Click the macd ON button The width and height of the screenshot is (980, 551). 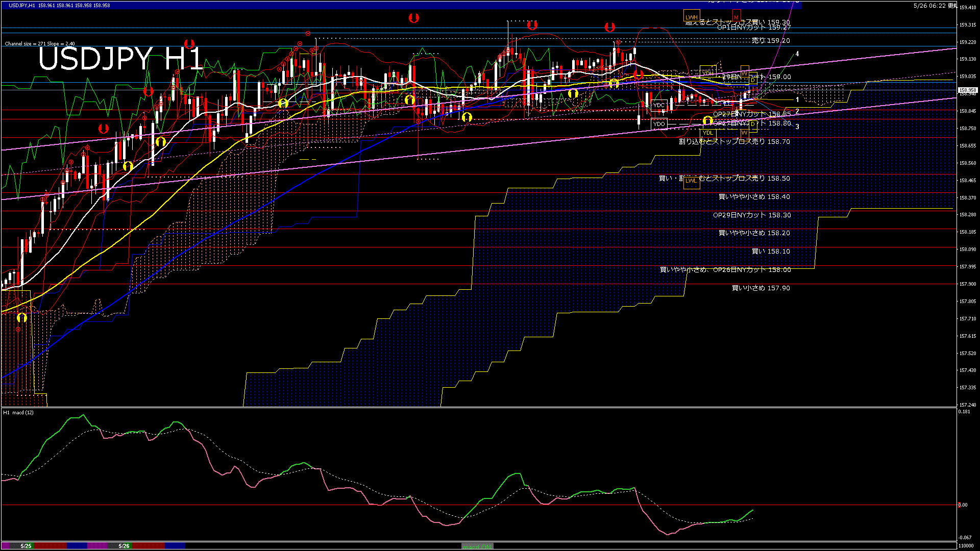(477, 546)
